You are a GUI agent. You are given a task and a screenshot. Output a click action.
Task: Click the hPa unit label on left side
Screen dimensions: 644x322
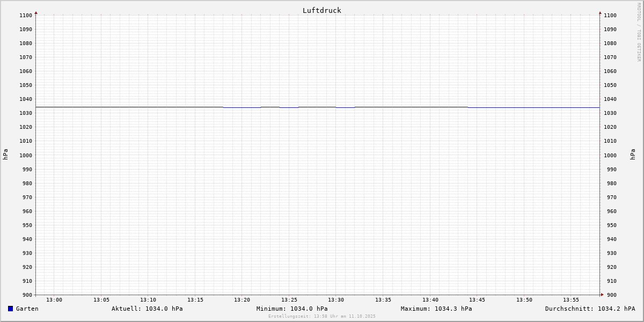click(x=5, y=155)
